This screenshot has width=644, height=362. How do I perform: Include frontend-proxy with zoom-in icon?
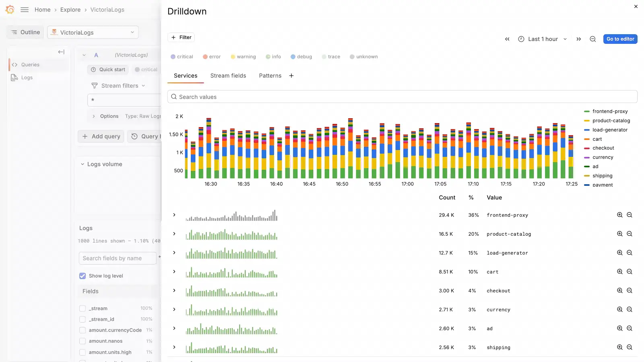(x=620, y=215)
